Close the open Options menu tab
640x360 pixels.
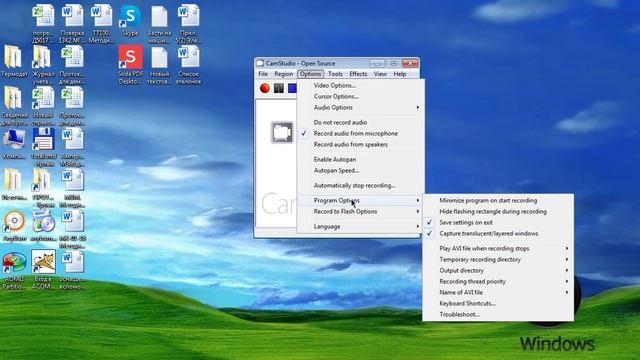310,74
